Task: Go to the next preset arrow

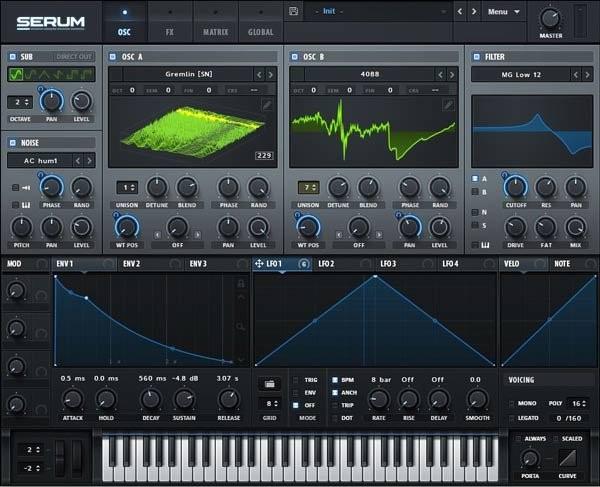Action: (x=474, y=11)
